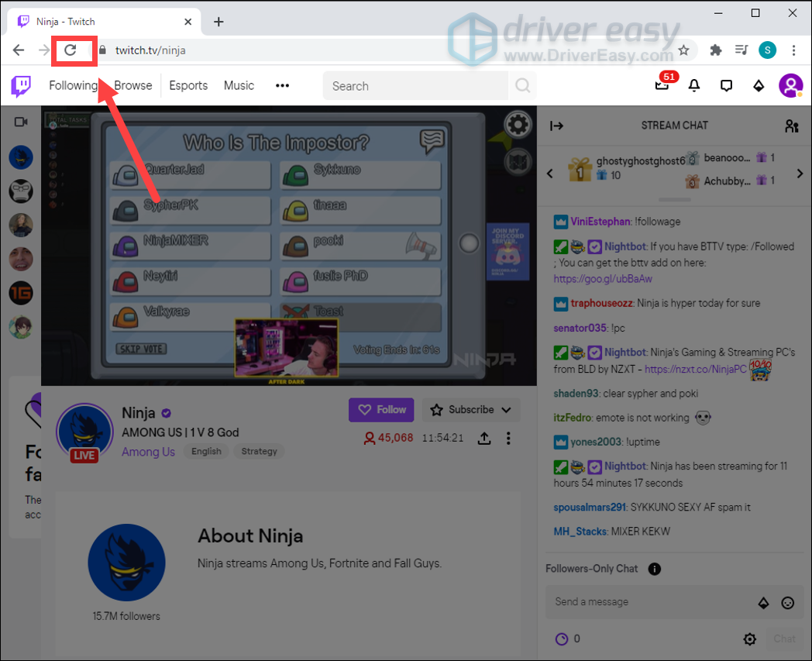Open the notifications bell in the top bar
The height and width of the screenshot is (661, 812).
coord(693,85)
